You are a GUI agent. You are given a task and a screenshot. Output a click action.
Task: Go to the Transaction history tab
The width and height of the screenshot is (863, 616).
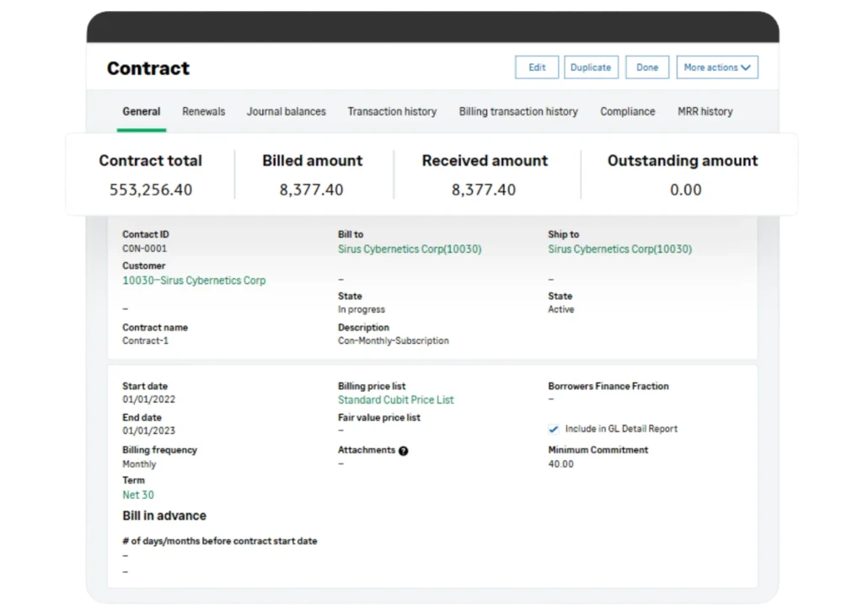[x=392, y=112]
